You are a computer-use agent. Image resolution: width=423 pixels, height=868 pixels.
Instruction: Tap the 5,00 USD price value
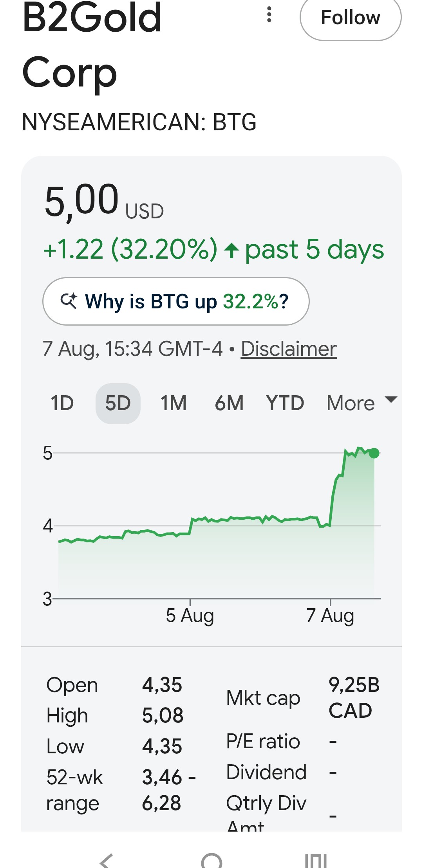click(x=104, y=202)
